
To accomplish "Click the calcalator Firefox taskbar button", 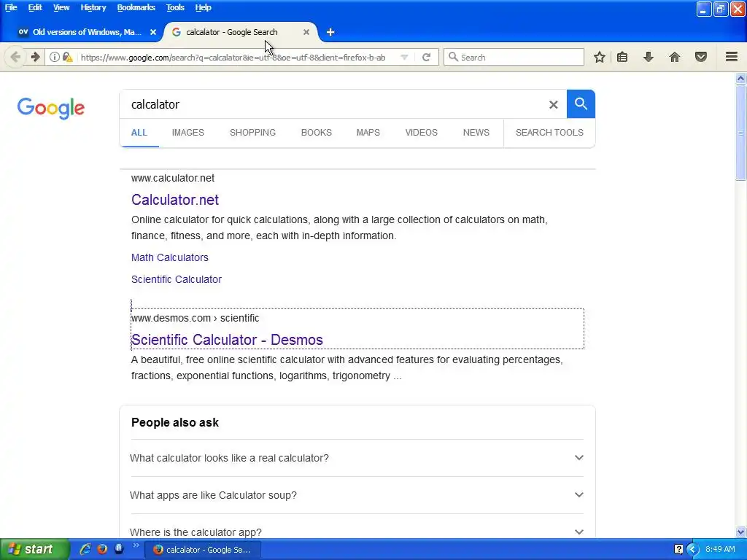I will pos(203,550).
